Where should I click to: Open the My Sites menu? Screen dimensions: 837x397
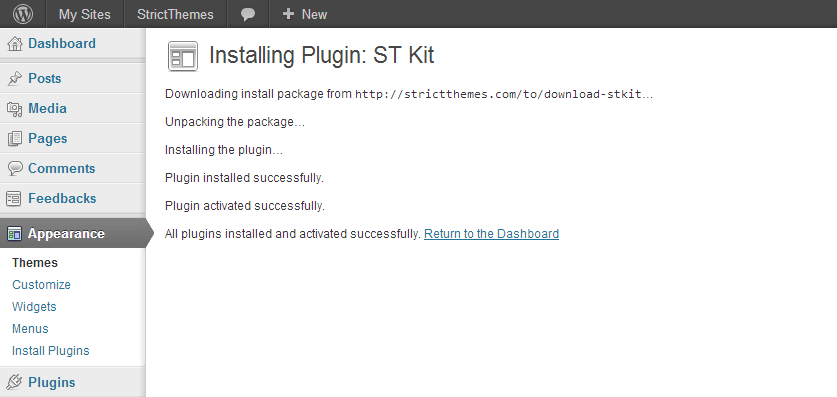pyautogui.click(x=84, y=14)
